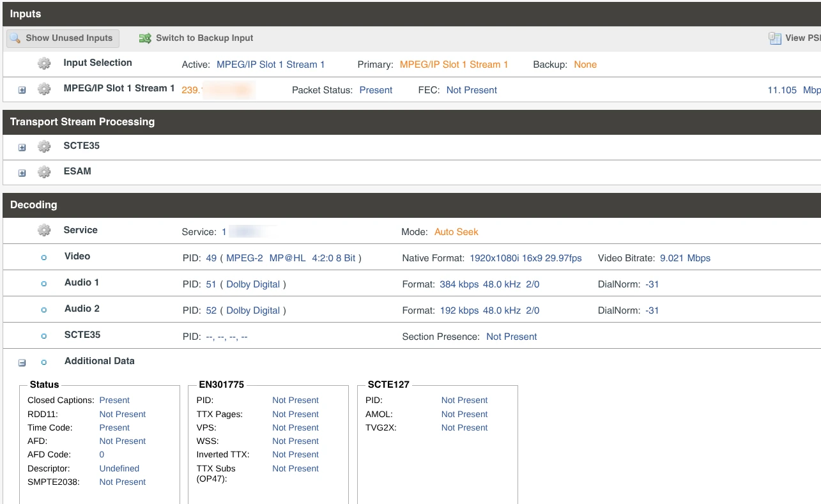The height and width of the screenshot is (504, 821).
Task: Click the Inputs section header
Action: coord(411,14)
